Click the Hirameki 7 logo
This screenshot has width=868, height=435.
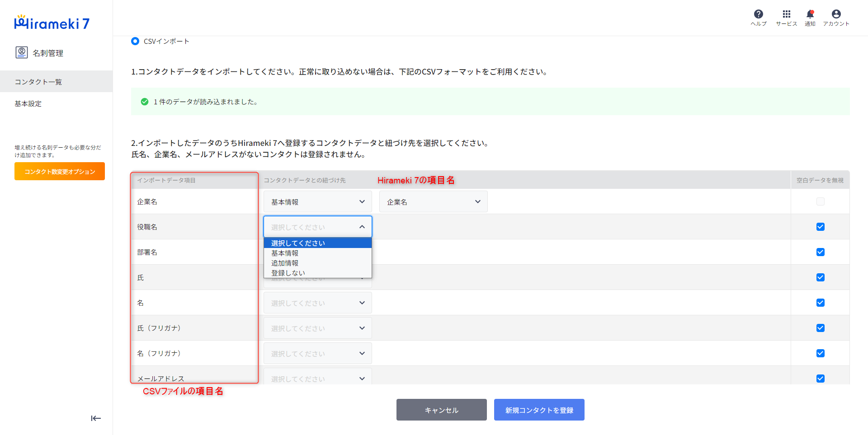[x=52, y=23]
